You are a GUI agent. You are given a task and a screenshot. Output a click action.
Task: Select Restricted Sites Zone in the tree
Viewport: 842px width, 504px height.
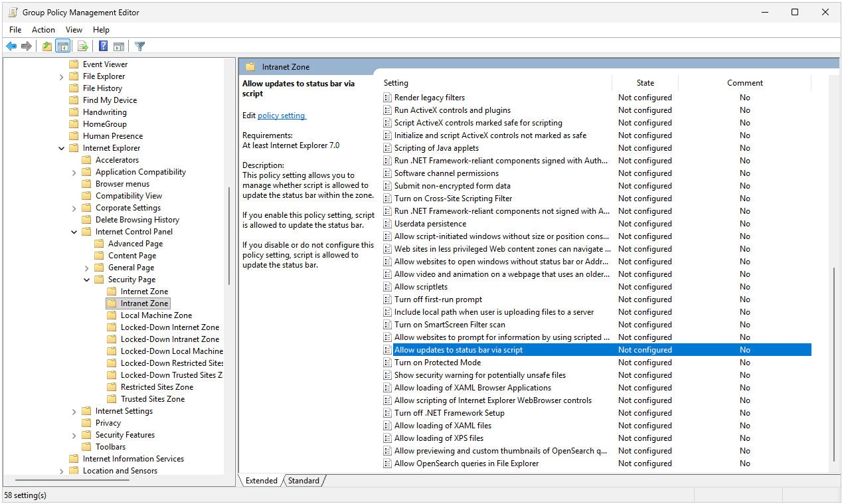click(x=157, y=387)
